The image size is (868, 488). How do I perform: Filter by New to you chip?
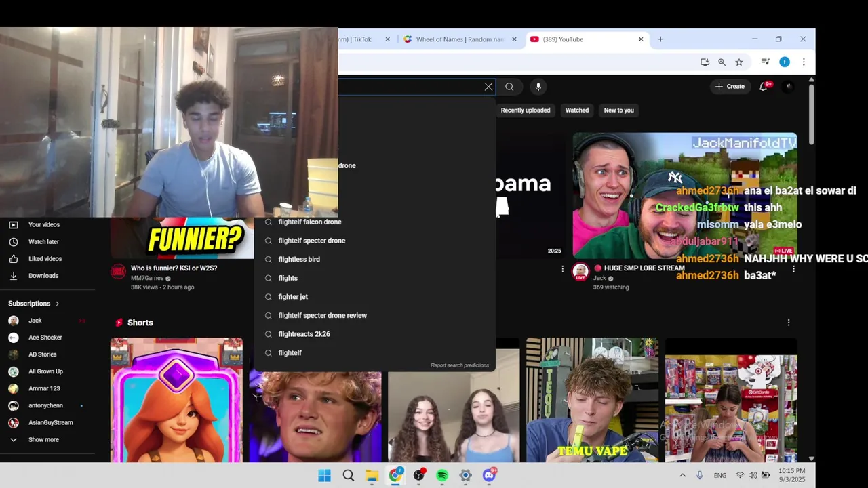[x=619, y=110]
